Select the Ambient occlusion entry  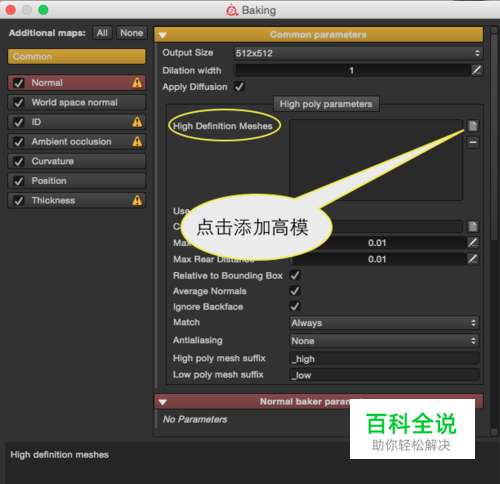pyautogui.click(x=77, y=142)
